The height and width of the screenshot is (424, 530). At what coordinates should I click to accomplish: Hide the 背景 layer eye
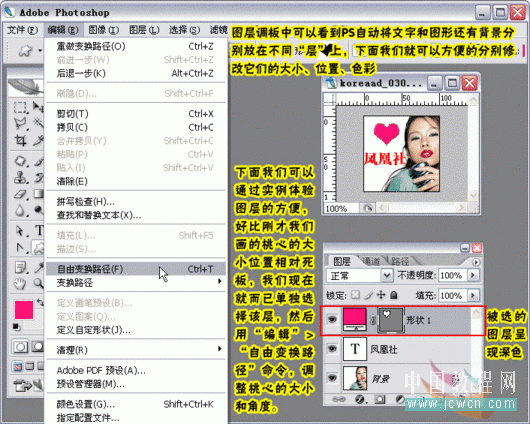pyautogui.click(x=332, y=378)
